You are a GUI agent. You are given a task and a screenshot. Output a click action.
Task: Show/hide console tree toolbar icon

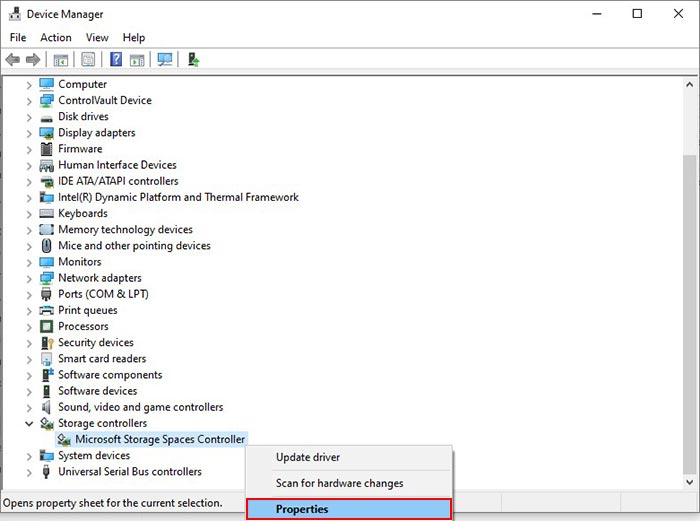[61, 59]
